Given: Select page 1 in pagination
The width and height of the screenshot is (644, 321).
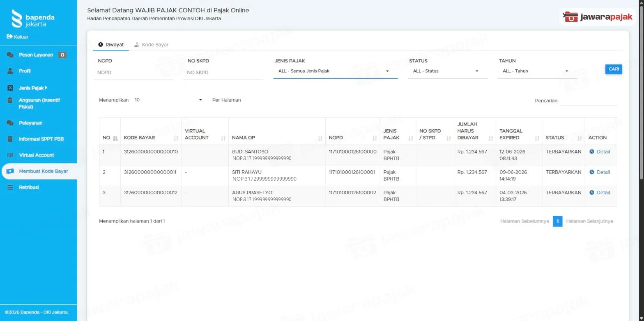Looking at the screenshot, I should 557,221.
